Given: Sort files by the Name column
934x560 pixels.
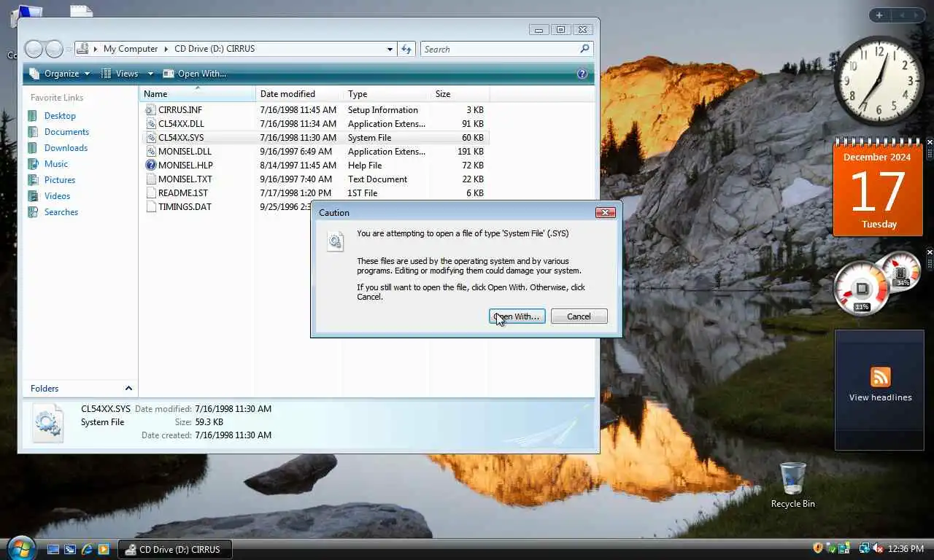Looking at the screenshot, I should 197,94.
